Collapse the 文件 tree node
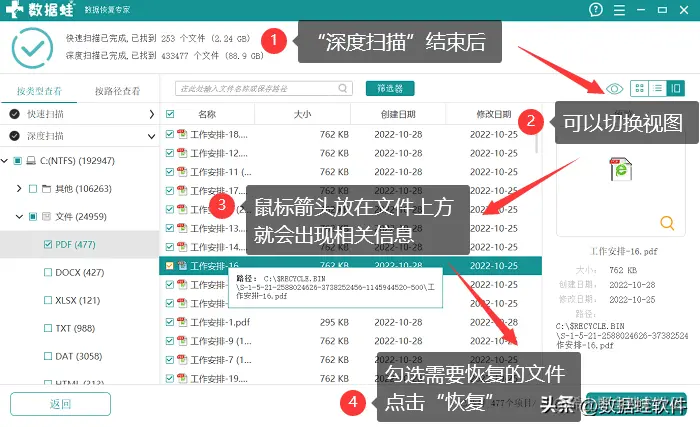 click(19, 217)
